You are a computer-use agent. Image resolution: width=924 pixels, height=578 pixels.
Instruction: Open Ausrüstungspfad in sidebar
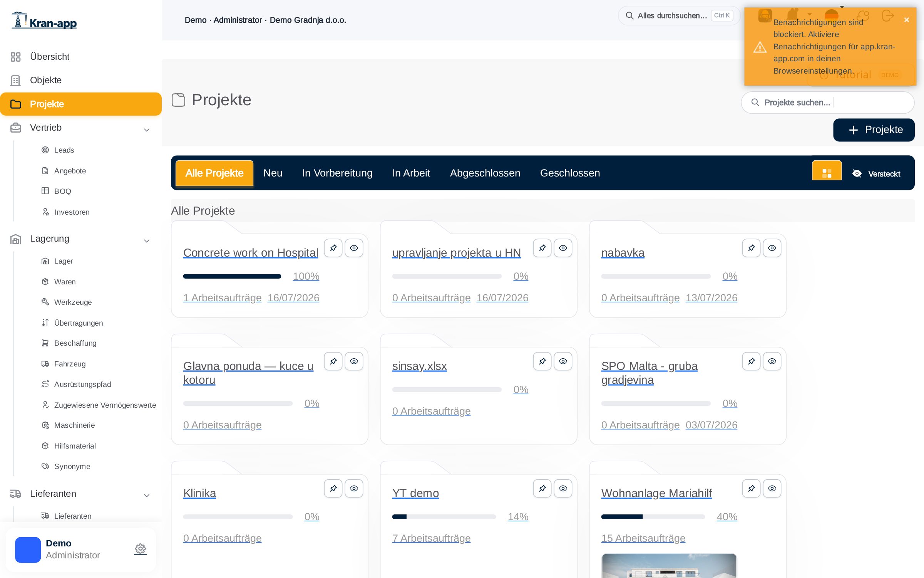point(82,384)
